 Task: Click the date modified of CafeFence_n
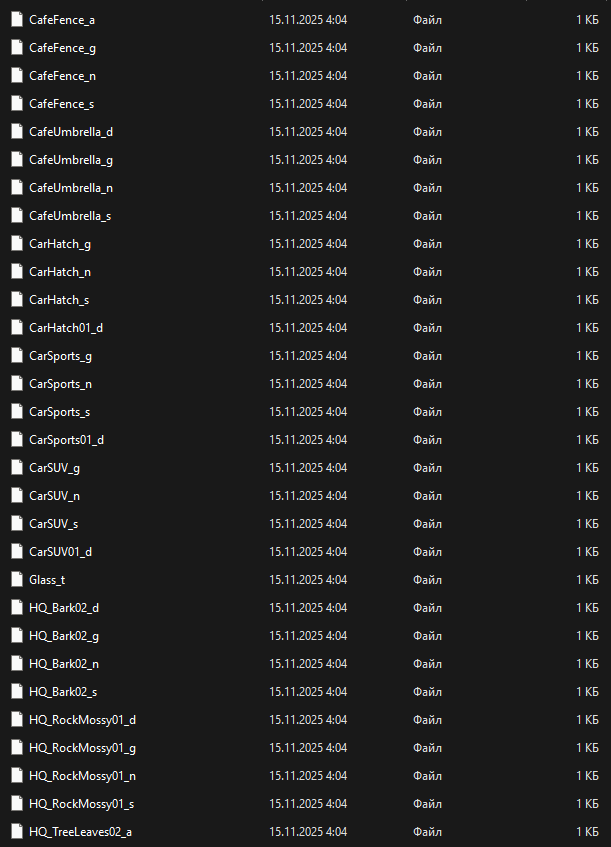(308, 75)
